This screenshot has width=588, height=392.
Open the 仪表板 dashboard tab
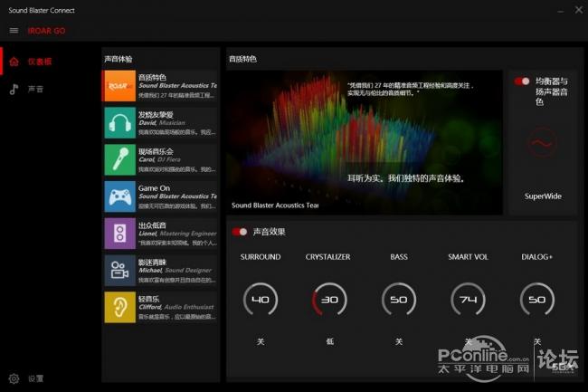pyautogui.click(x=40, y=62)
